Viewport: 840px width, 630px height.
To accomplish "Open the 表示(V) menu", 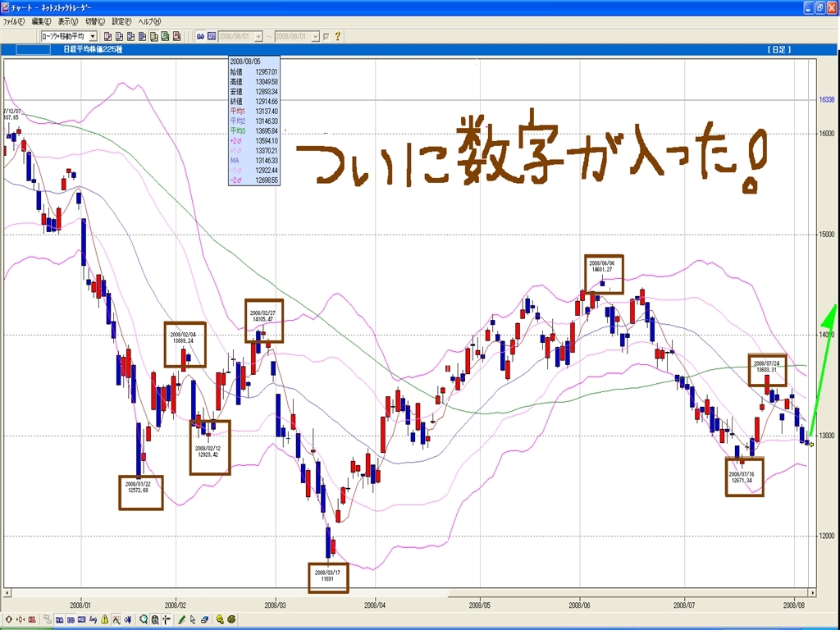I will [67, 22].
